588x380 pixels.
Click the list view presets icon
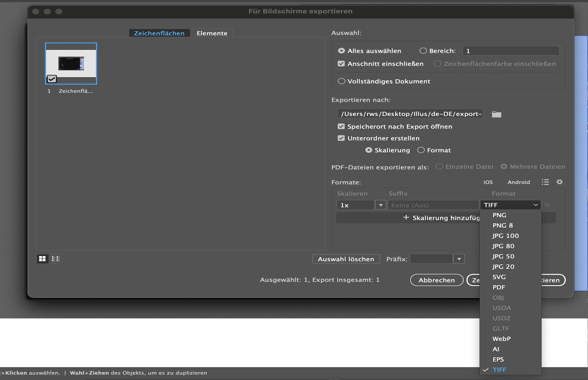point(545,182)
